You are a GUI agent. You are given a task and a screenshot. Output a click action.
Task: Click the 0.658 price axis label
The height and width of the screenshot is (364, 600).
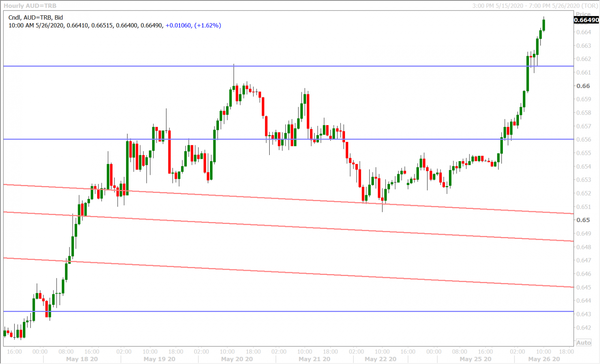(x=584, y=113)
